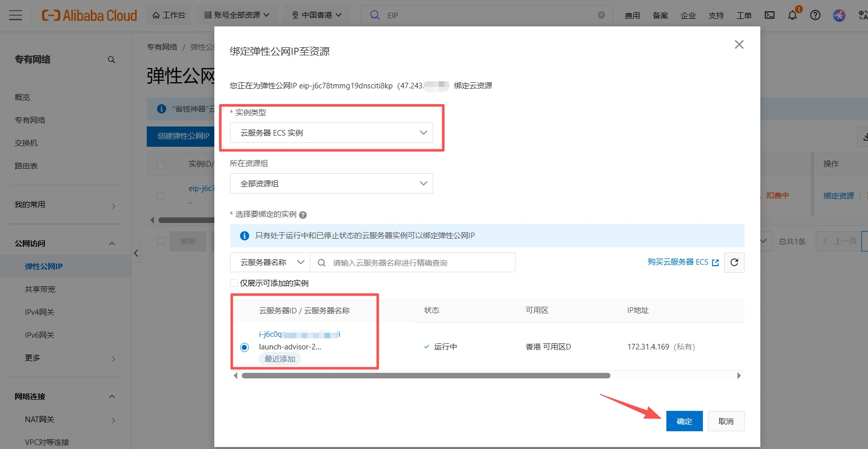868x449 pixels.
Task: Click 绑定资源 link in background table
Action: click(x=839, y=196)
